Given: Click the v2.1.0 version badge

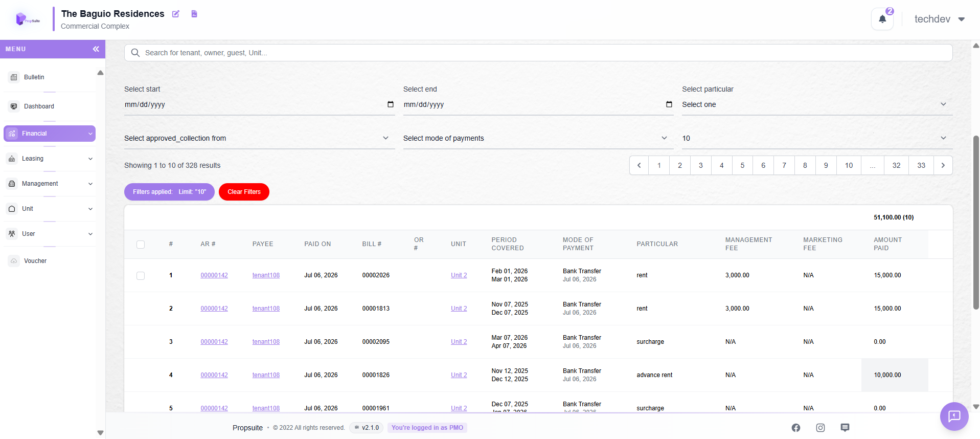Looking at the screenshot, I should (x=367, y=428).
